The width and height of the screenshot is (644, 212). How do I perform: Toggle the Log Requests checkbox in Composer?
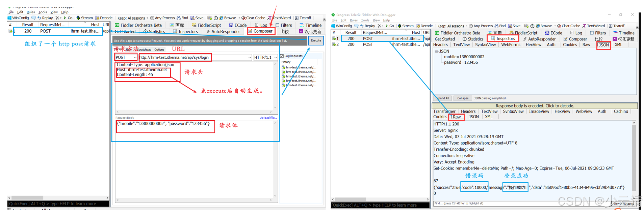tap(282, 56)
